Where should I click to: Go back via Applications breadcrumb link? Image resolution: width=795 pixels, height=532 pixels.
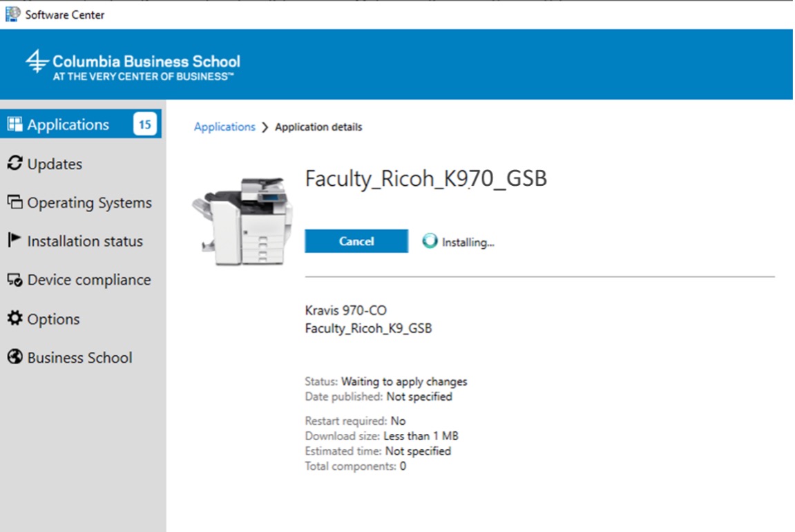[224, 127]
